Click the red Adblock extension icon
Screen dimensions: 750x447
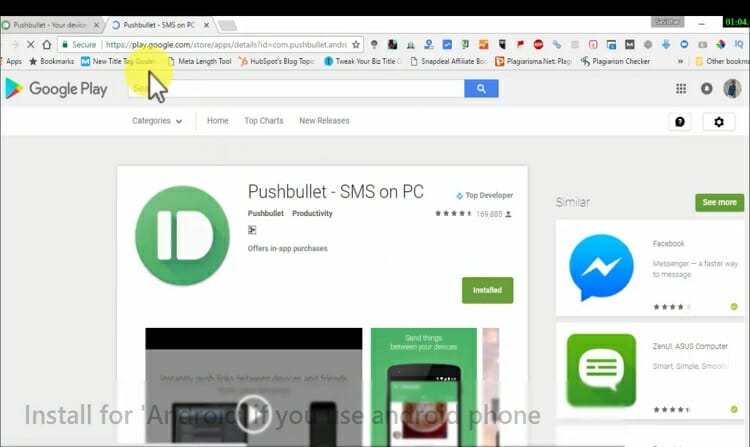coord(539,44)
